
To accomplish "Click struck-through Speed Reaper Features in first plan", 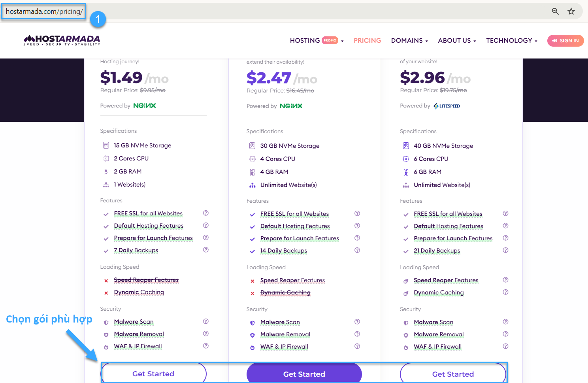I will [x=146, y=280].
